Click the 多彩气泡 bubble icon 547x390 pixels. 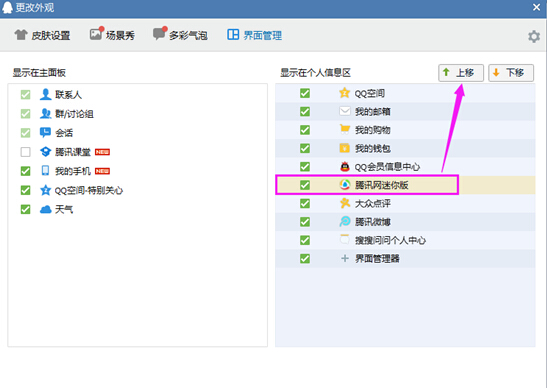click(x=160, y=34)
